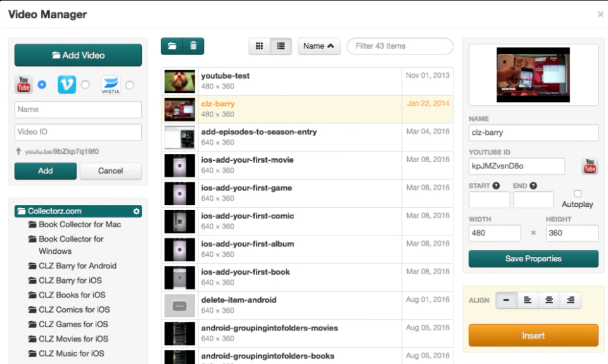Select align right icon

pyautogui.click(x=571, y=300)
